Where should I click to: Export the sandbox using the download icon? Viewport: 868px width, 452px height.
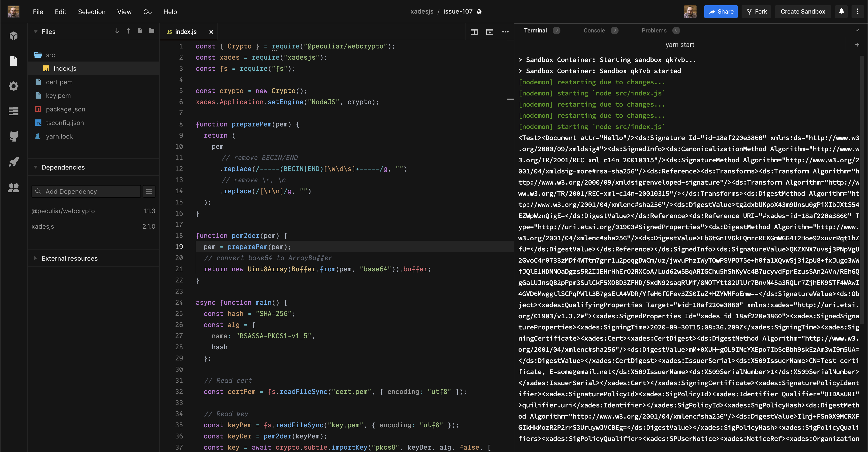click(x=116, y=31)
